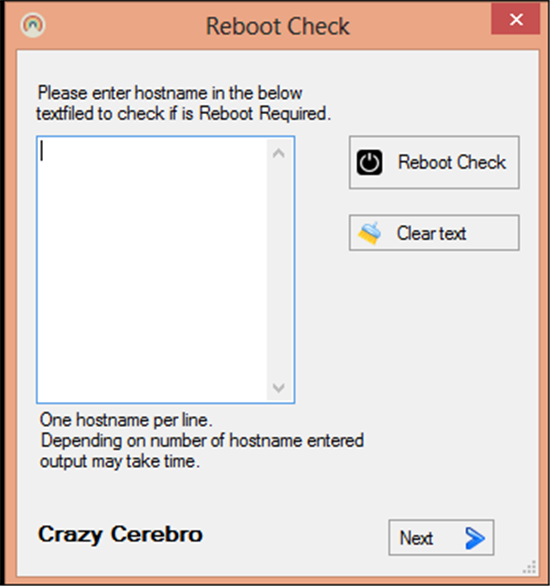Close the Reboot Check window
This screenshot has height=586, width=550.
[x=516, y=19]
